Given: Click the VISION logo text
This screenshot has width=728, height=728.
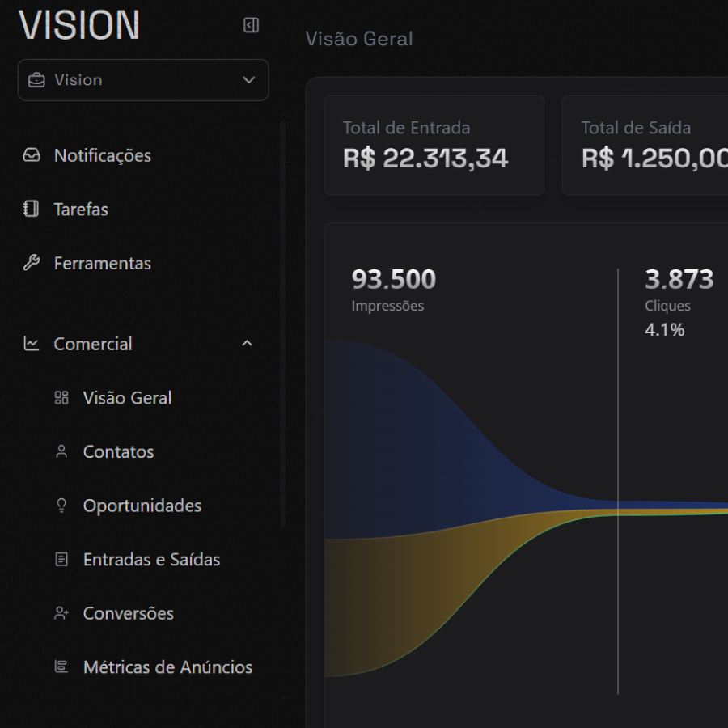Looking at the screenshot, I should click(79, 24).
